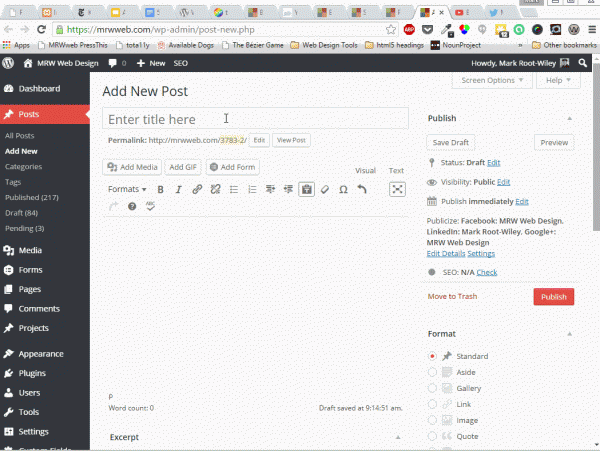Viewport: 600px width, 451px height.
Task: Select the Link post format
Action: pos(432,404)
